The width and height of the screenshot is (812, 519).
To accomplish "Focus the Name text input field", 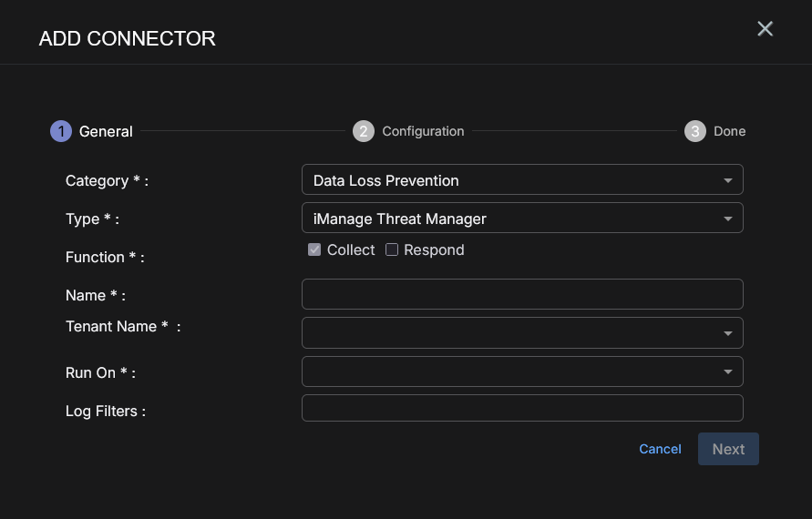I will pyautogui.click(x=522, y=294).
